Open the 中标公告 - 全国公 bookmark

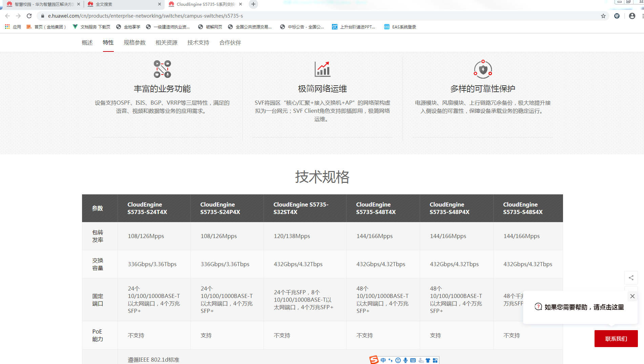click(302, 27)
